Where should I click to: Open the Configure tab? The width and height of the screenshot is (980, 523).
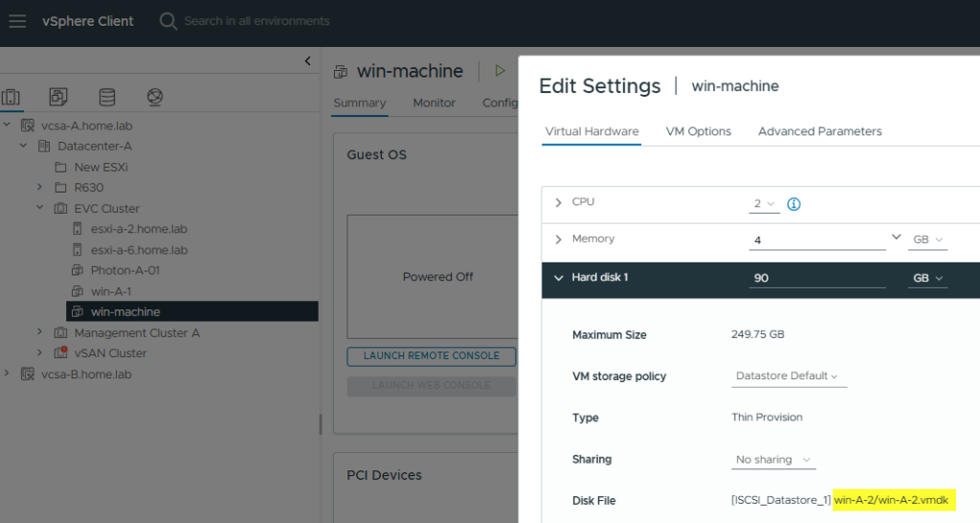[500, 103]
